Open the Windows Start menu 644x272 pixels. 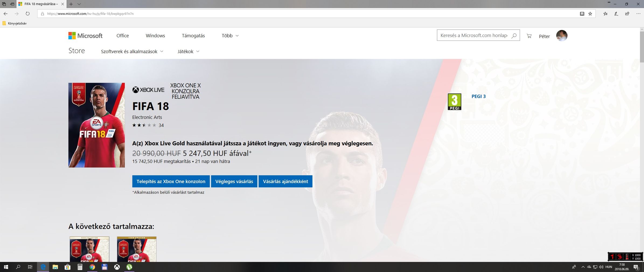click(6, 267)
